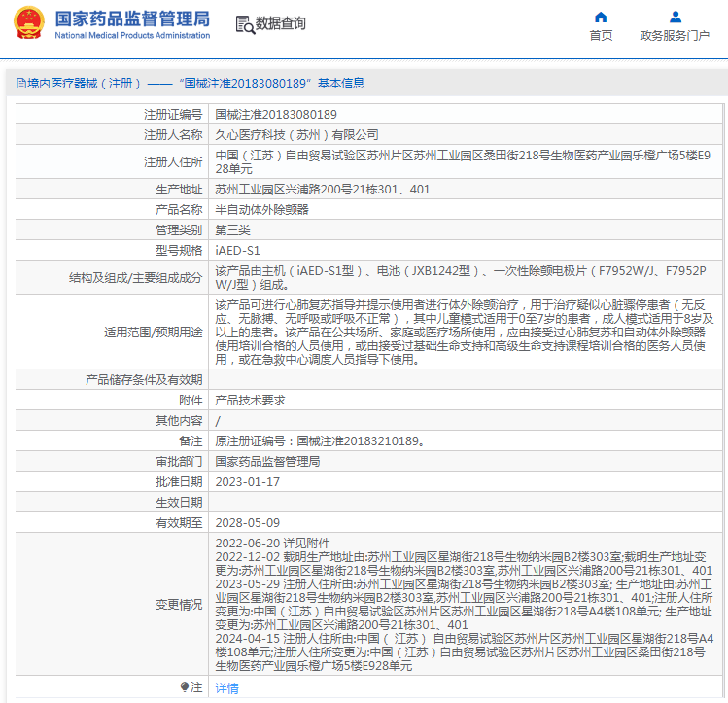Open the 数据查询 section label

pyautogui.click(x=280, y=23)
